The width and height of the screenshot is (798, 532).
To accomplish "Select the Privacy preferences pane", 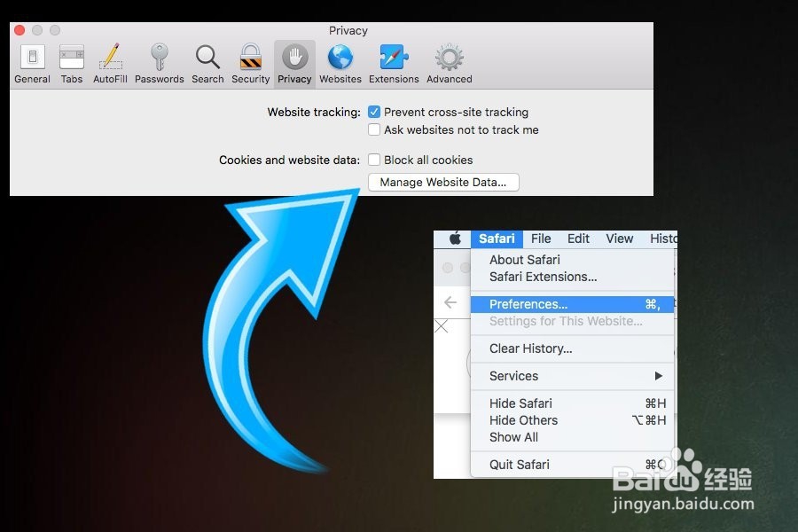I will (294, 64).
